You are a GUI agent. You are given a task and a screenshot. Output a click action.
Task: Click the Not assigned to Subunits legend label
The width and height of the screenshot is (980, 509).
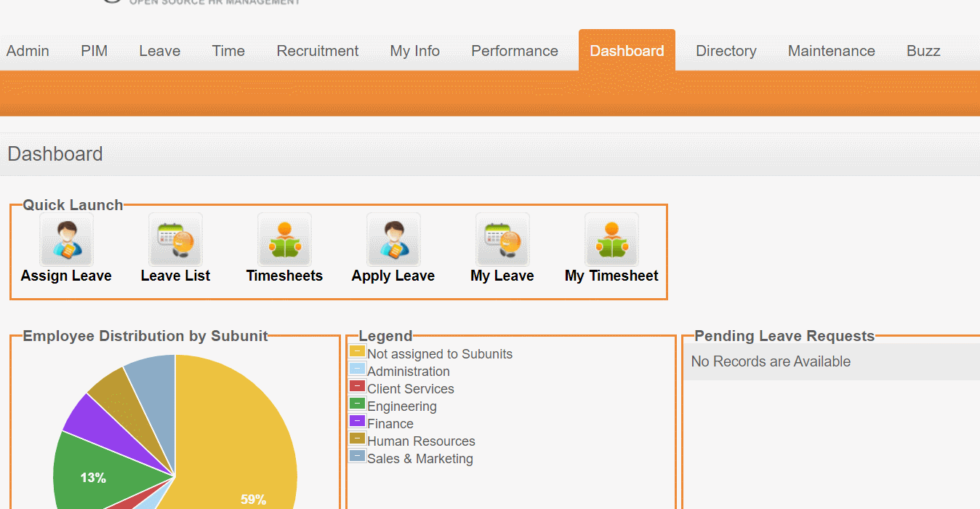(440, 354)
